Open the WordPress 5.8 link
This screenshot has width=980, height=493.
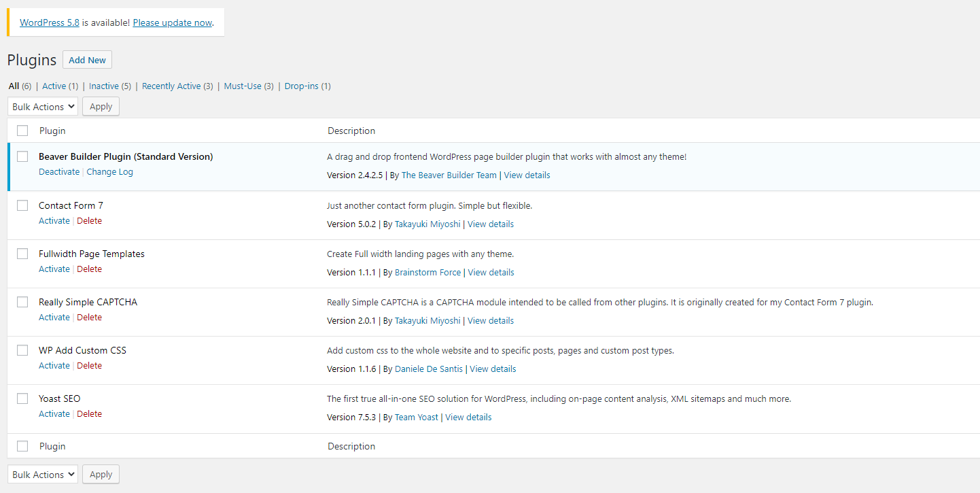tap(50, 22)
